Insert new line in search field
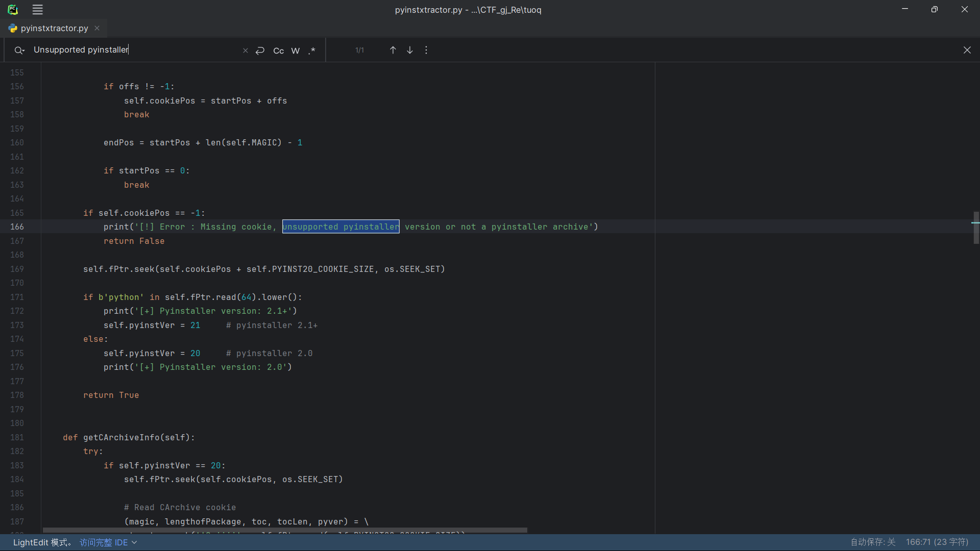Screen dimensions: 980x551 [260, 51]
